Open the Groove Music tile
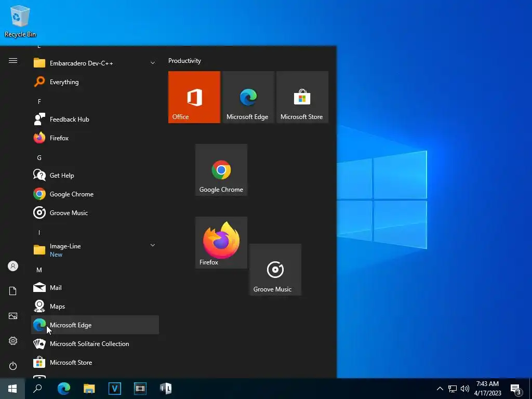The height and width of the screenshot is (399, 532). (x=275, y=270)
